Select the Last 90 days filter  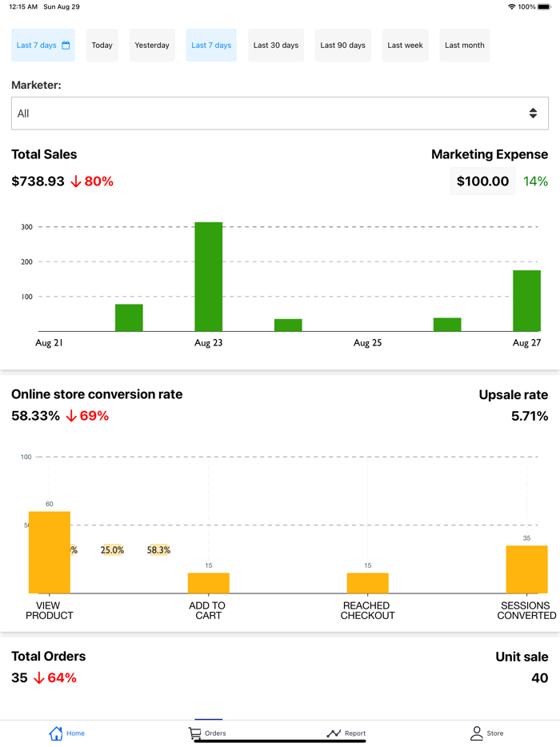pyautogui.click(x=342, y=46)
